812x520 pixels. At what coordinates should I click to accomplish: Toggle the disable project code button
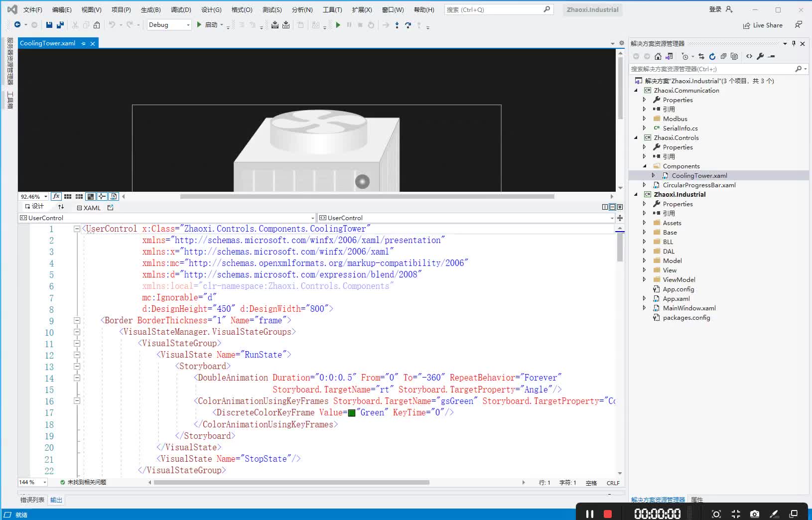click(x=114, y=196)
